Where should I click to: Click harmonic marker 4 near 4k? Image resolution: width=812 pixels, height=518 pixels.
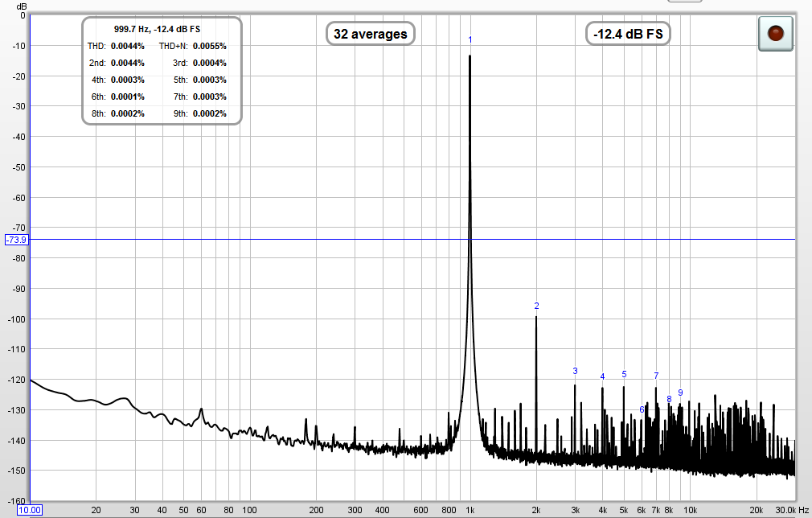pyautogui.click(x=602, y=376)
